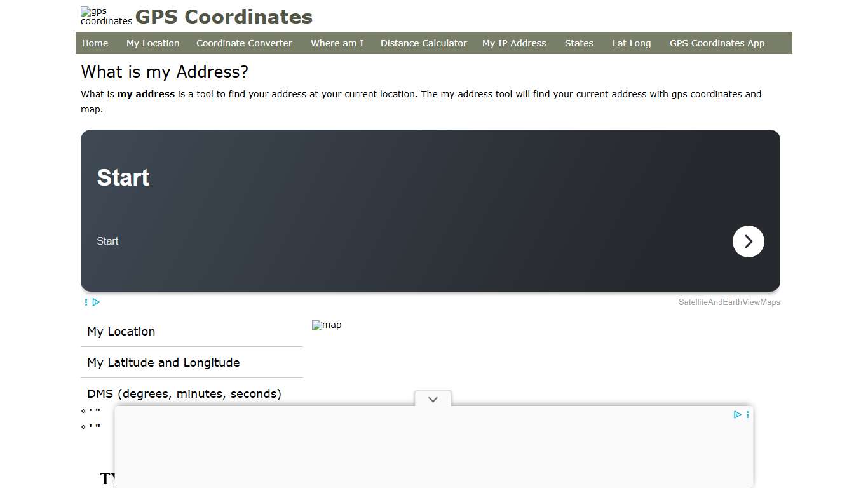868x488 pixels.
Task: Open the Coordinate Converter page
Action: click(x=244, y=43)
